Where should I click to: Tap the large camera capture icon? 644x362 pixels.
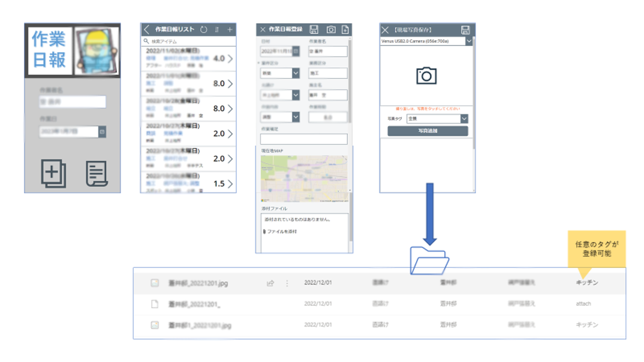[x=426, y=76]
